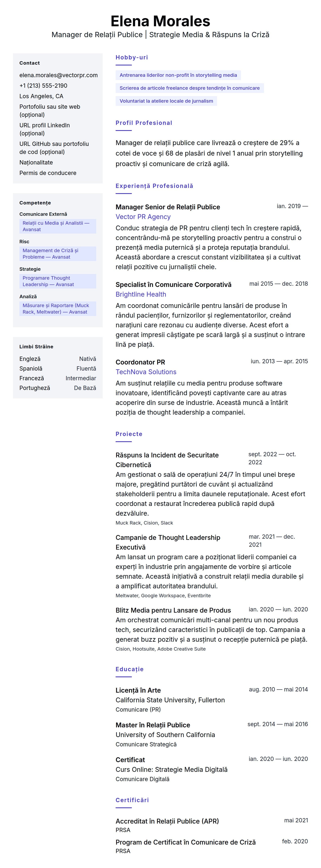Select the non-profit leaders storytelling hobby tag
The height and width of the screenshot is (868, 321).
point(178,75)
